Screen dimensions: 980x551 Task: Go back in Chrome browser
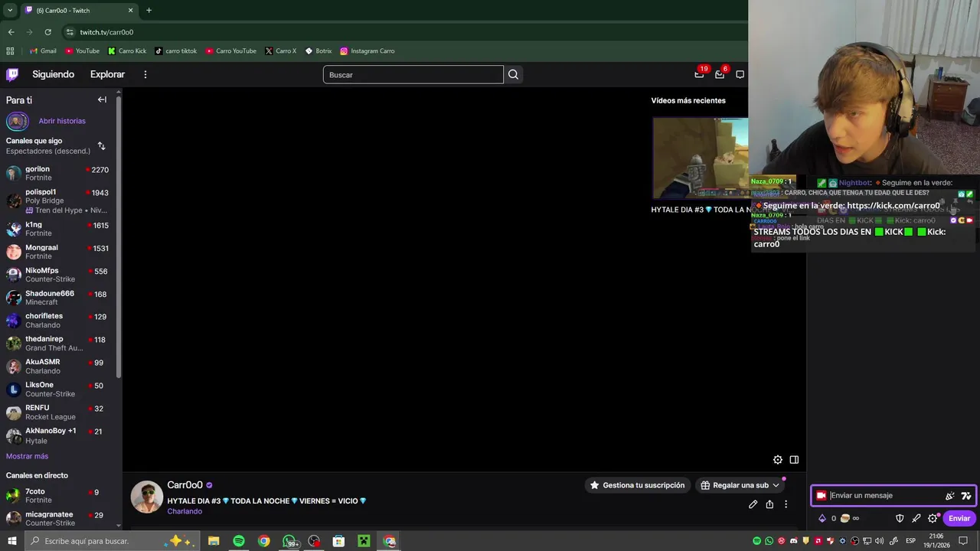point(11,32)
